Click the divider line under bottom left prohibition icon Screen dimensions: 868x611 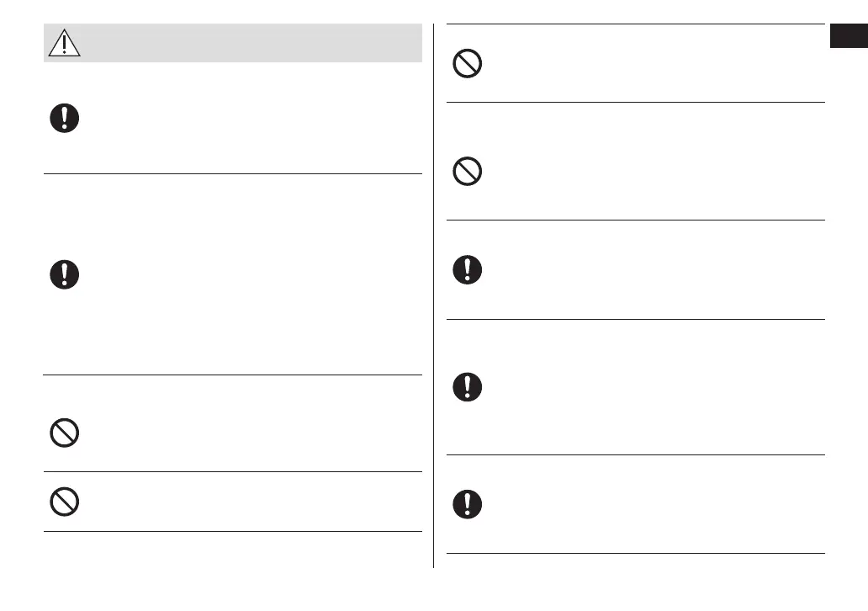(x=232, y=532)
